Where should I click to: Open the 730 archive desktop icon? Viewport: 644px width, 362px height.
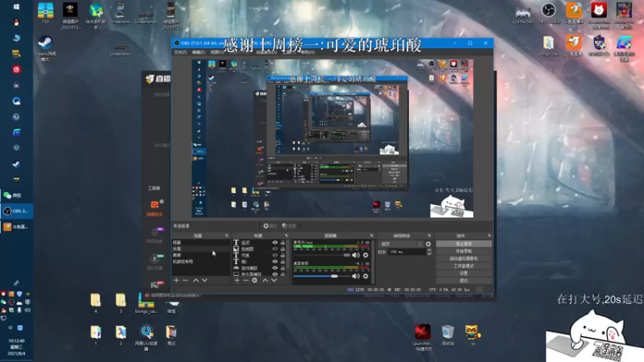click(x=45, y=13)
